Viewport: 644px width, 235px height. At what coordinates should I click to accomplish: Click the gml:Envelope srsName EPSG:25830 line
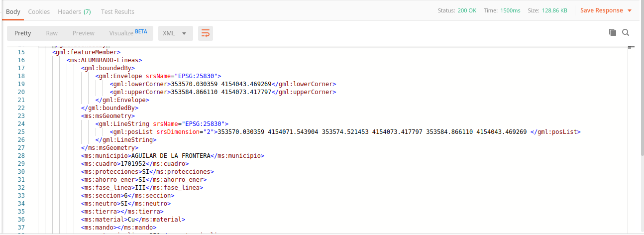(158, 76)
